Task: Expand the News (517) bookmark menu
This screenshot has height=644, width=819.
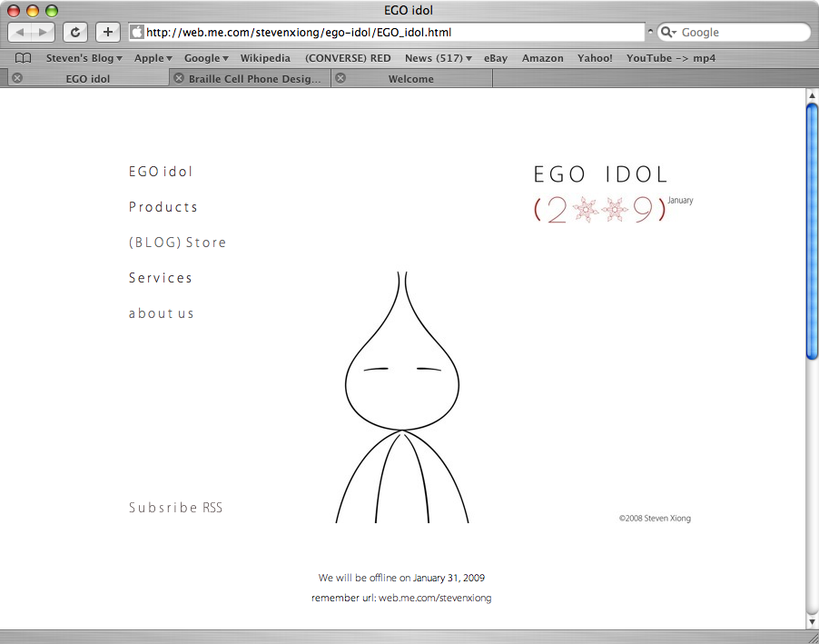Action: click(x=439, y=58)
